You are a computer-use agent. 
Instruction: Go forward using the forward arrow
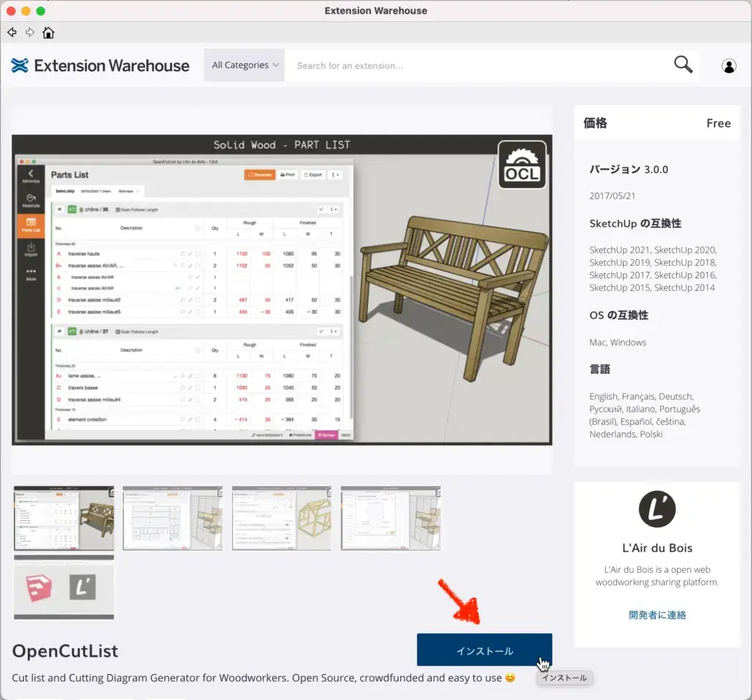click(30, 32)
